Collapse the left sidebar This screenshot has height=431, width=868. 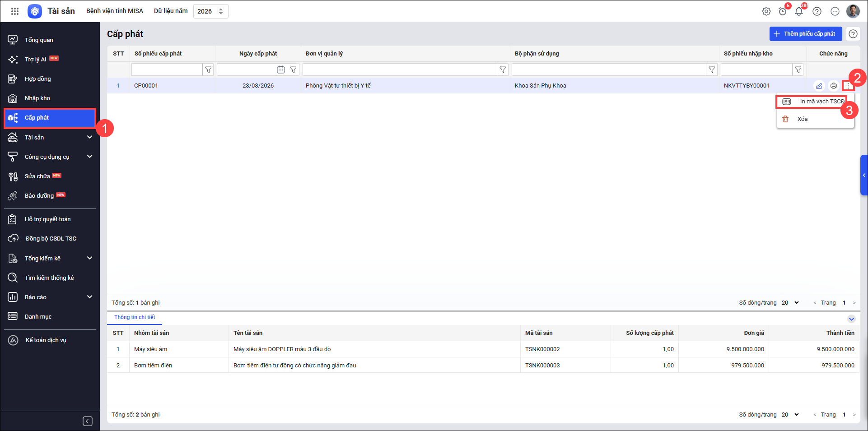(x=88, y=421)
